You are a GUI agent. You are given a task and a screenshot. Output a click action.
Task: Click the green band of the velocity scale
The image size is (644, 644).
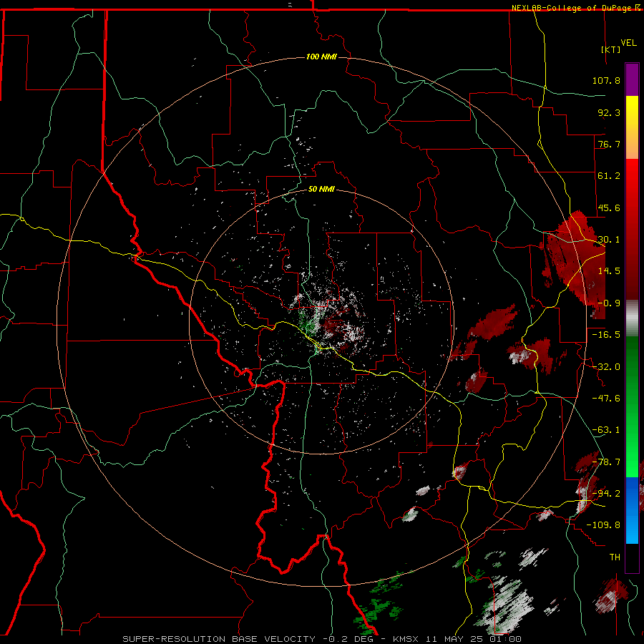click(632, 406)
